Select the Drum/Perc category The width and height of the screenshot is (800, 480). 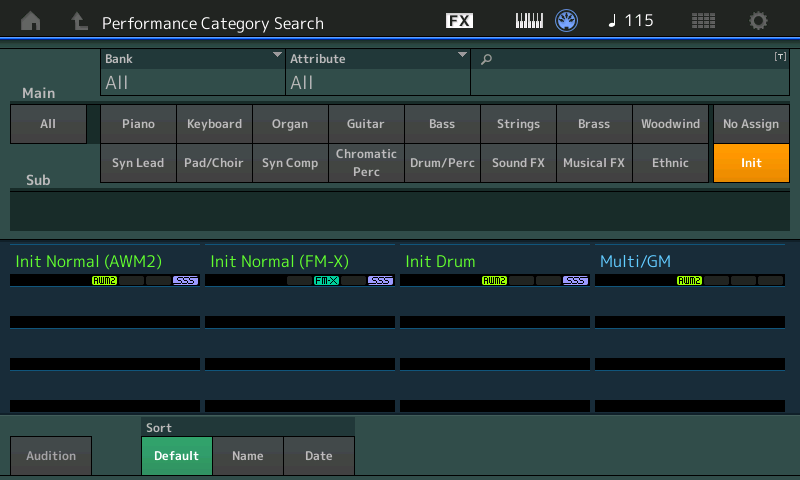[442, 163]
